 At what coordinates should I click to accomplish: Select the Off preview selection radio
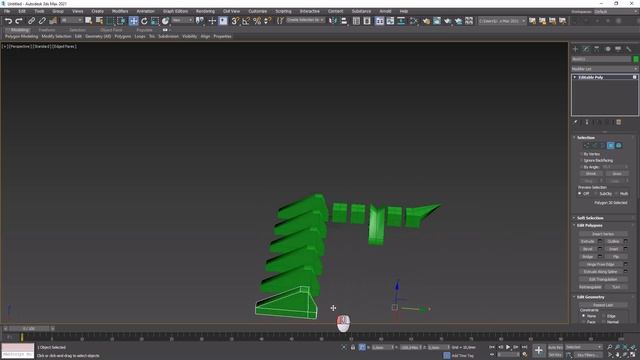[x=580, y=193]
